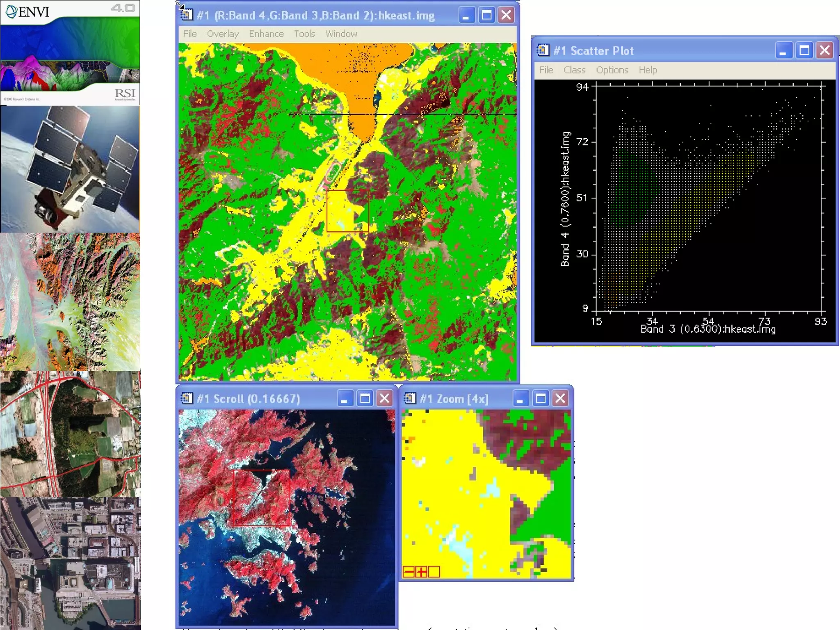Screen dimensions: 840x630
Task: Click the zoom-out minus box in Zoom window
Action: click(x=409, y=572)
